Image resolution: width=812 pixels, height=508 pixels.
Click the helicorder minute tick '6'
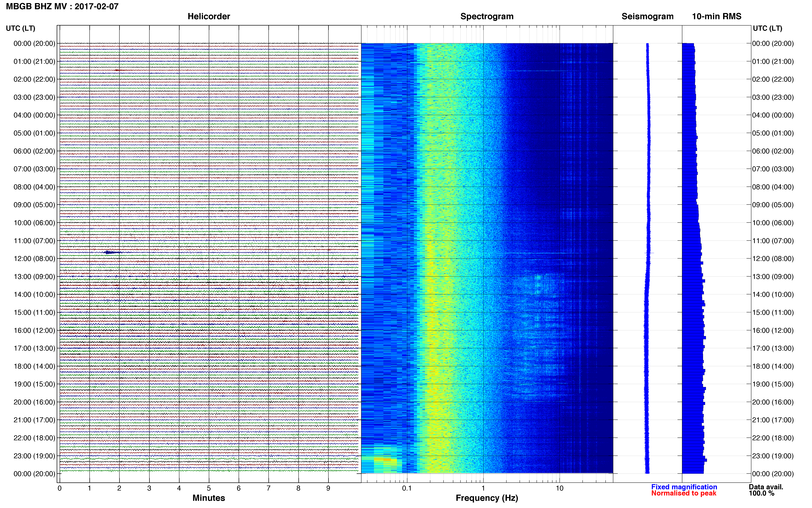tap(239, 488)
